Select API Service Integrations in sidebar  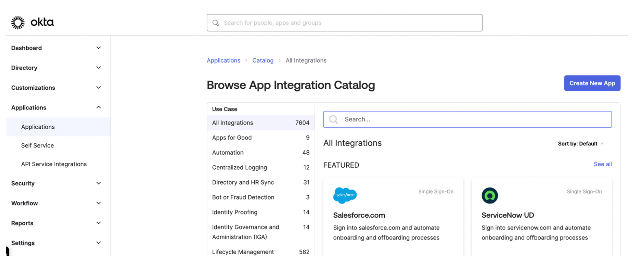click(54, 164)
